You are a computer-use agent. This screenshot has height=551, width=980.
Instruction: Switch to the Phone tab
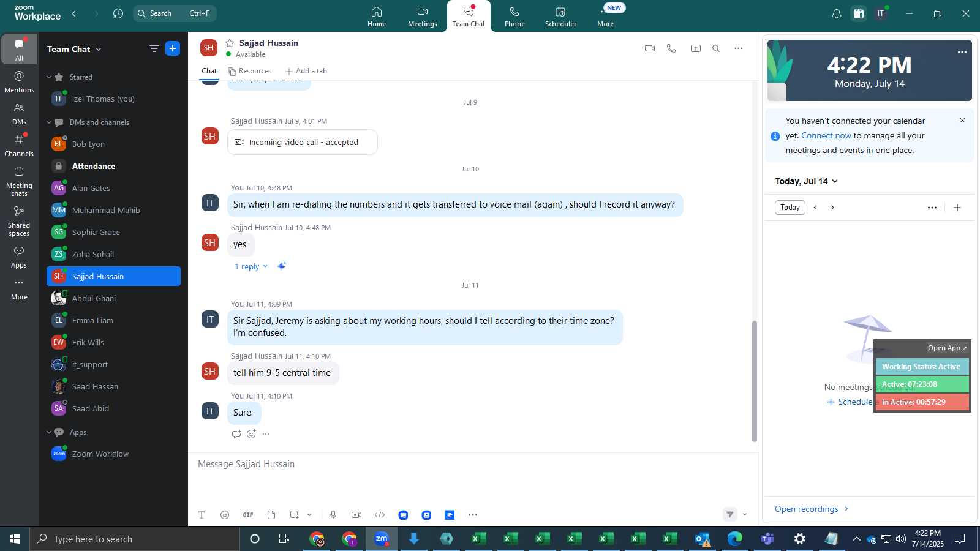[514, 17]
